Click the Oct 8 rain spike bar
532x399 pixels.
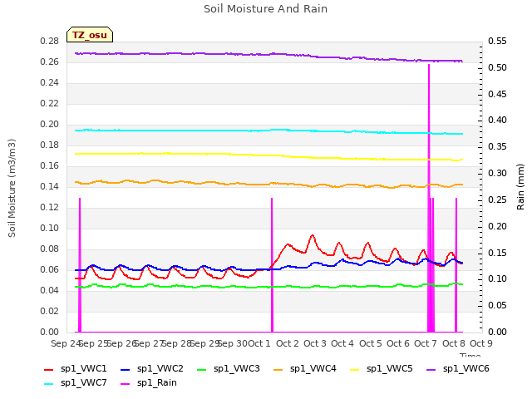456,264
